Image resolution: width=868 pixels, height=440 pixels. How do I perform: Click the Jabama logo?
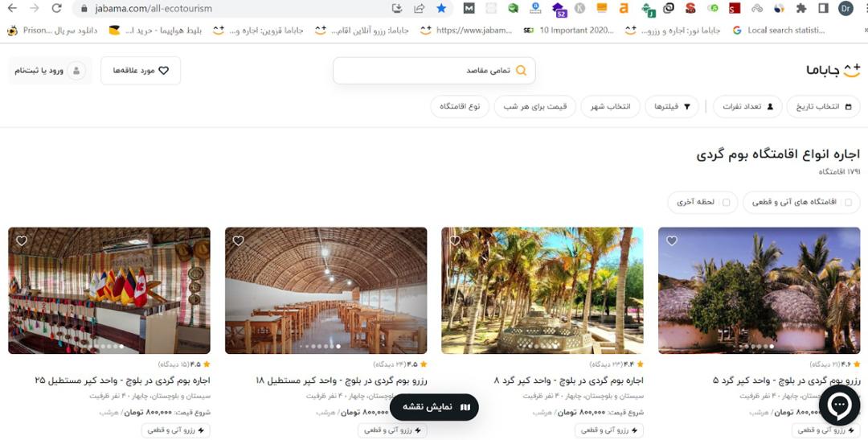[x=833, y=70]
